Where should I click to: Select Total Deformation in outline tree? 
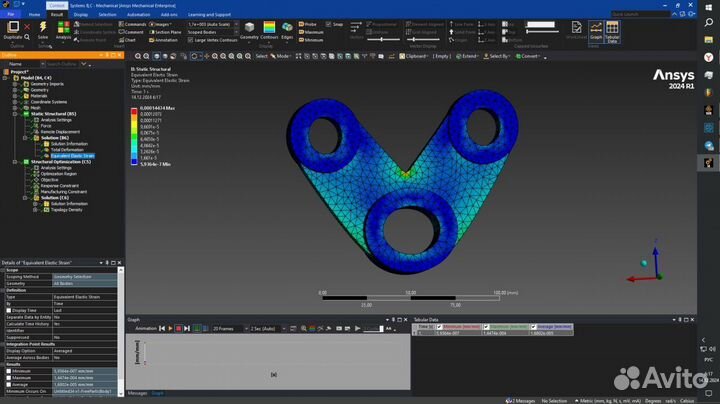click(x=67, y=150)
